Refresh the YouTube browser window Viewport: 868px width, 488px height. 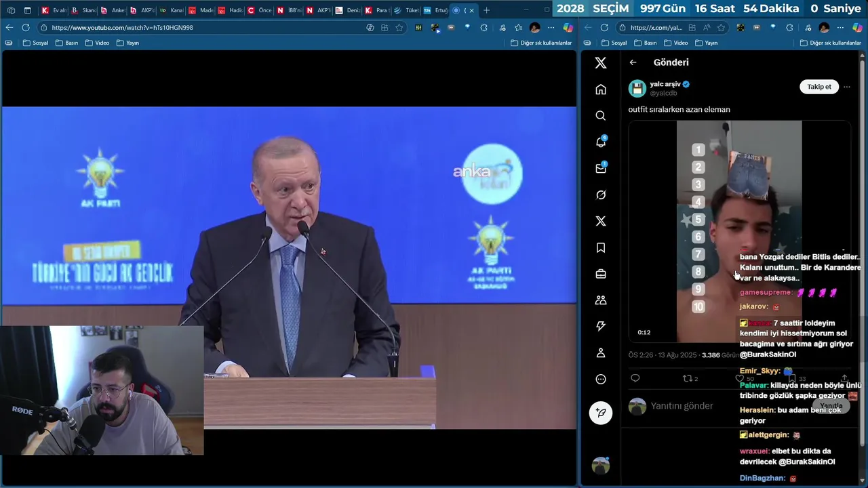25,28
